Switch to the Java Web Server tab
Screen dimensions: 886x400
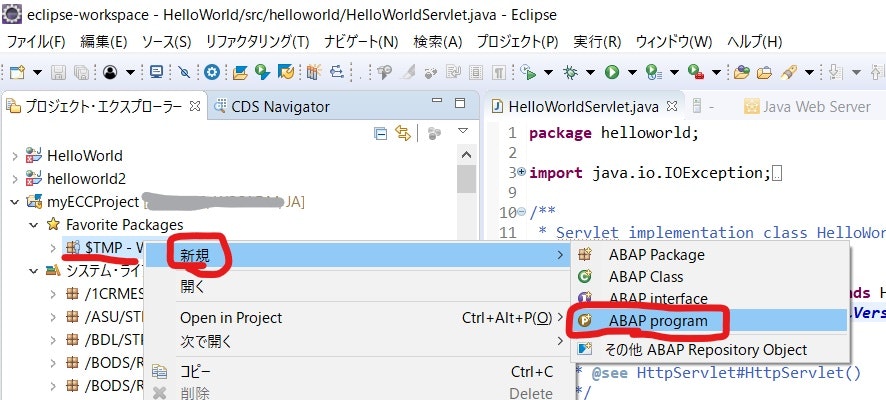pos(808,106)
